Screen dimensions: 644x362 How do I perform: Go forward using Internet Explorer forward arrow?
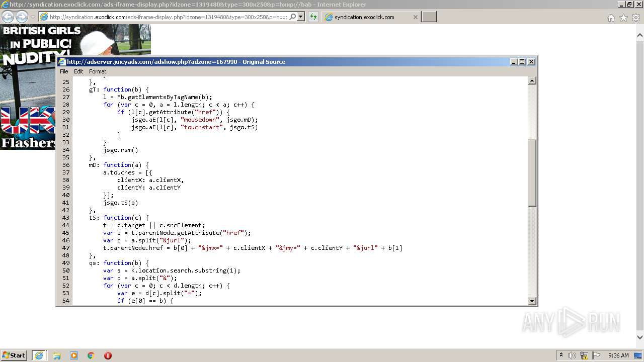coord(22,17)
